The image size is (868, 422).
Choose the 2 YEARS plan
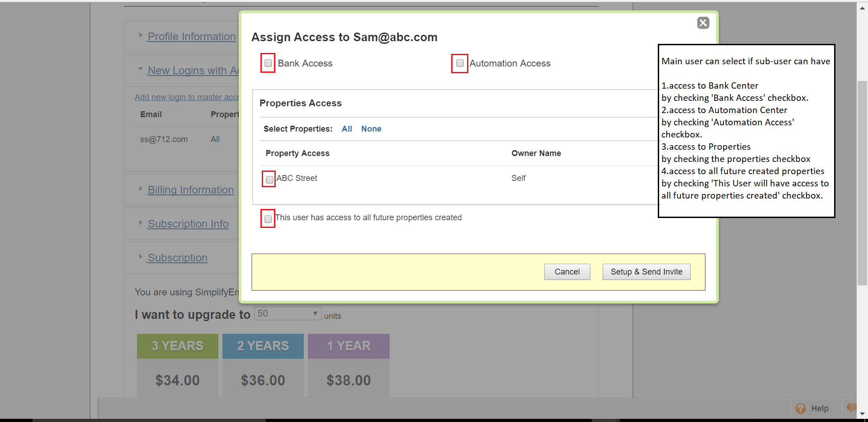pos(263,346)
